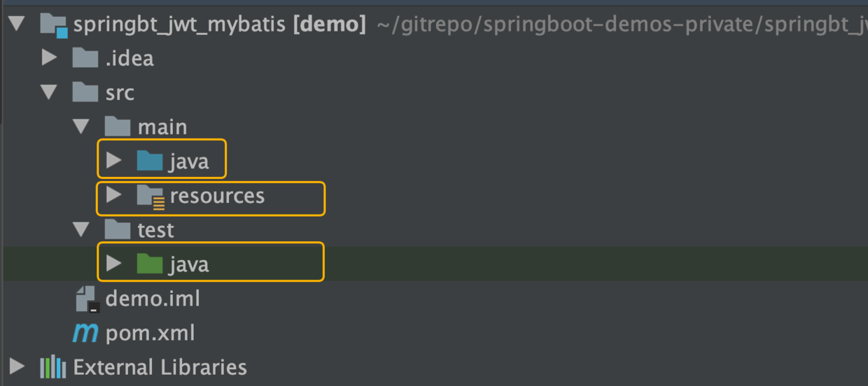Collapse the springbt_jwt_mybatis project root arrow
This screenshot has width=868, height=386.
point(17,25)
